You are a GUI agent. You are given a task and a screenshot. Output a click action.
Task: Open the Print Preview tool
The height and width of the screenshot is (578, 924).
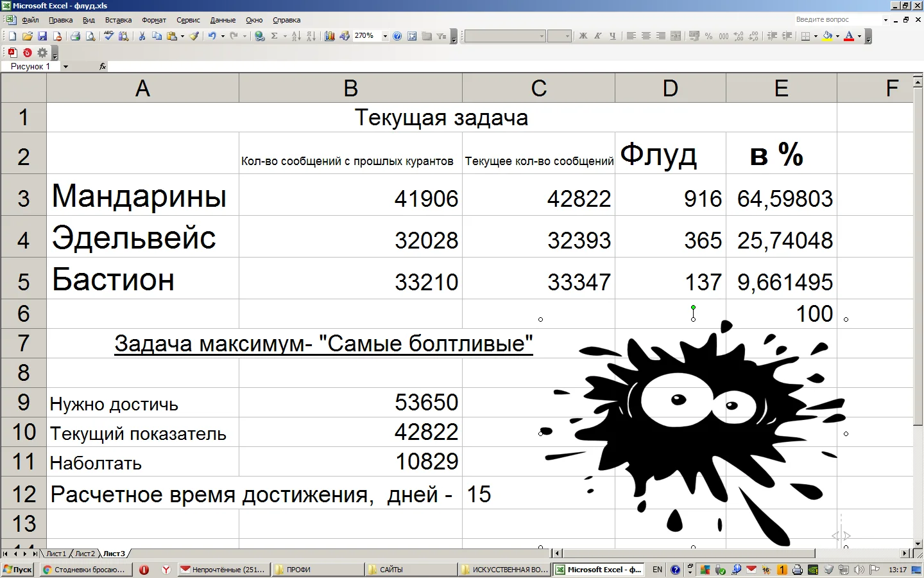tap(90, 37)
